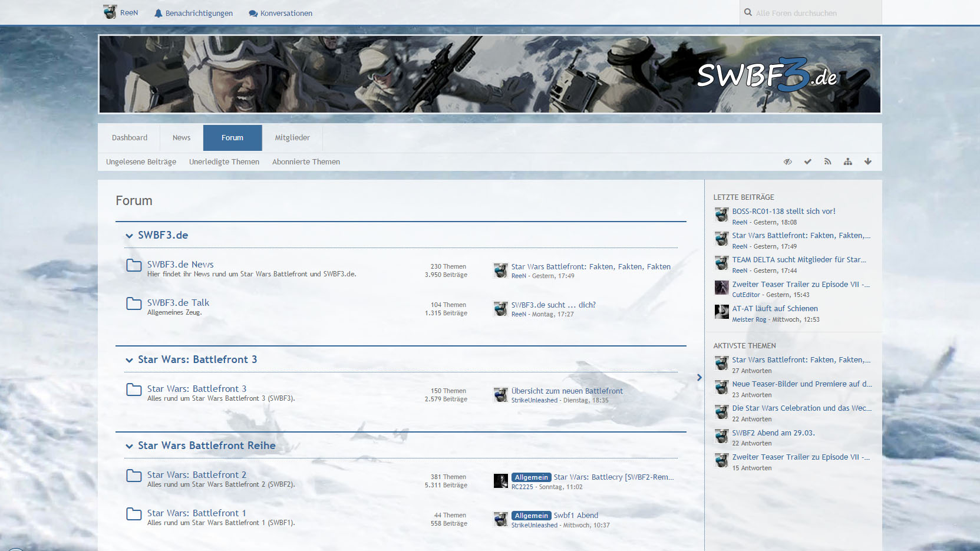Viewport: 980px width, 551px height.
Task: Click the SWBF3.de News folder icon
Action: tap(134, 265)
